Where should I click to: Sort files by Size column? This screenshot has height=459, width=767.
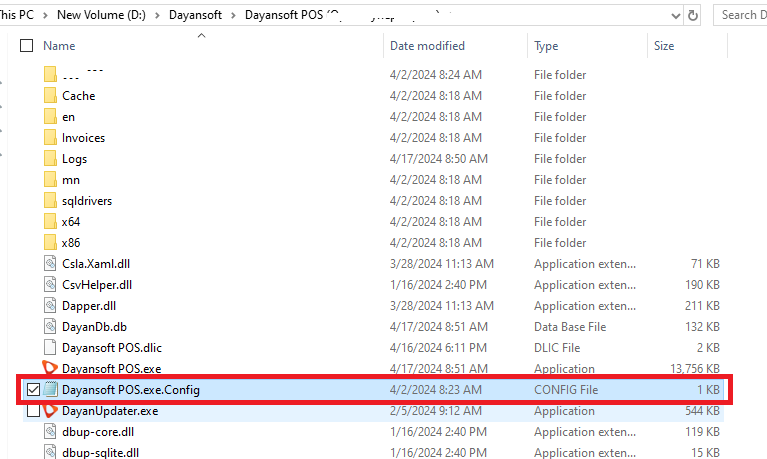(664, 46)
